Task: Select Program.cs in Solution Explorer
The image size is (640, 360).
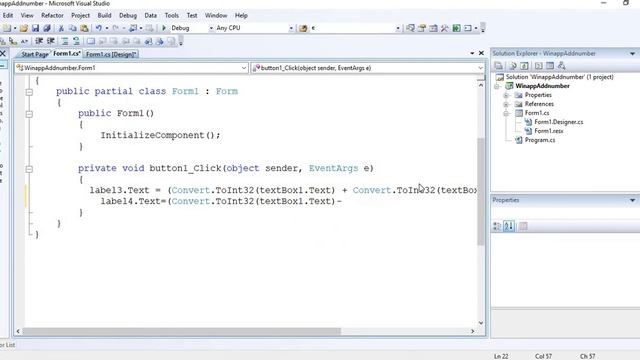Action: 540,140
